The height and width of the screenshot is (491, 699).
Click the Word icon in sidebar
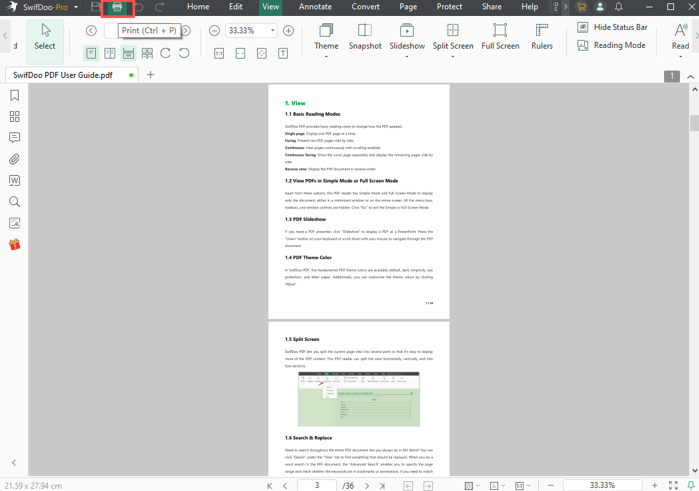[15, 181]
